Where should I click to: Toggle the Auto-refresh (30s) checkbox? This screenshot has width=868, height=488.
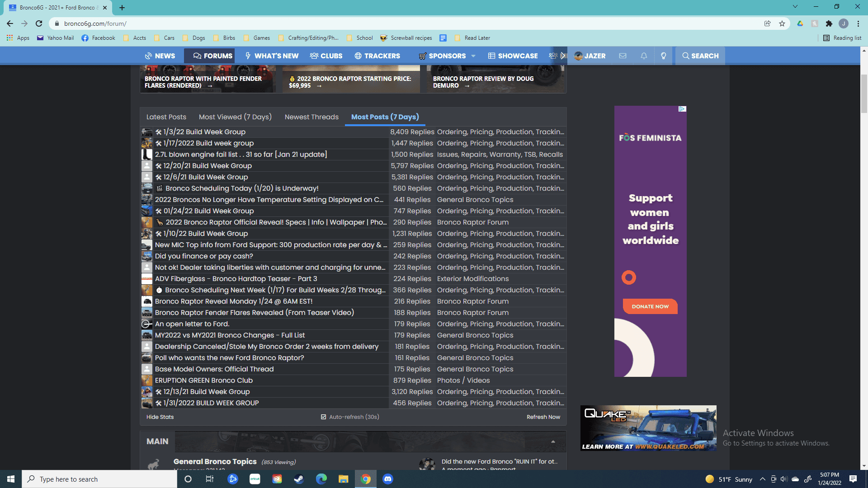pos(323,417)
